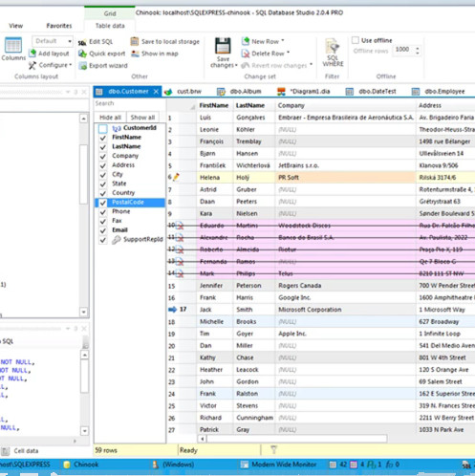Uncheck the Company column checkbox
This screenshot has width=475, height=476.
(103, 156)
